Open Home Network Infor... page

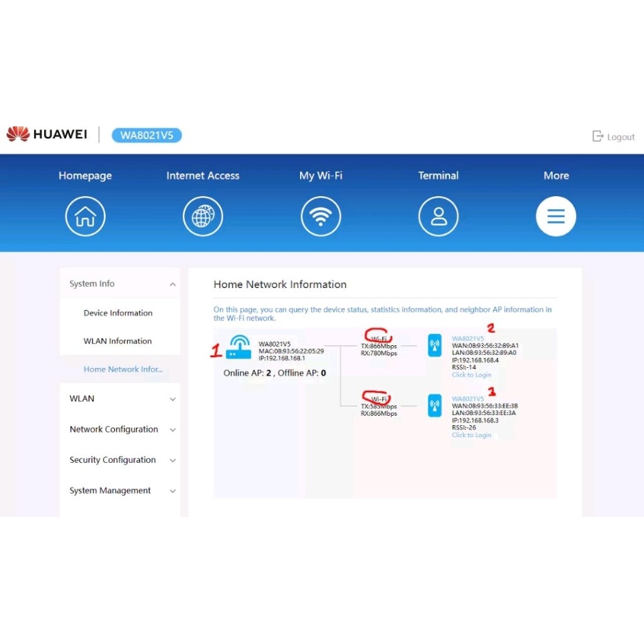coord(123,369)
